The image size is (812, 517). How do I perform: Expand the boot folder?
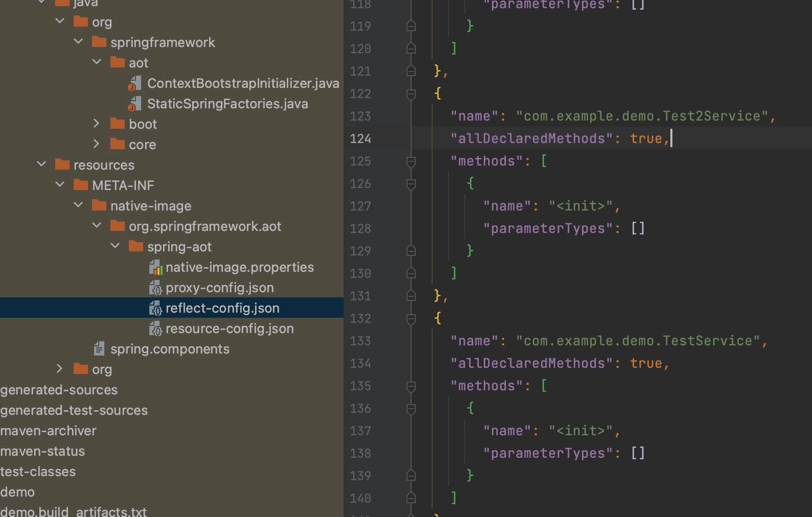click(96, 123)
